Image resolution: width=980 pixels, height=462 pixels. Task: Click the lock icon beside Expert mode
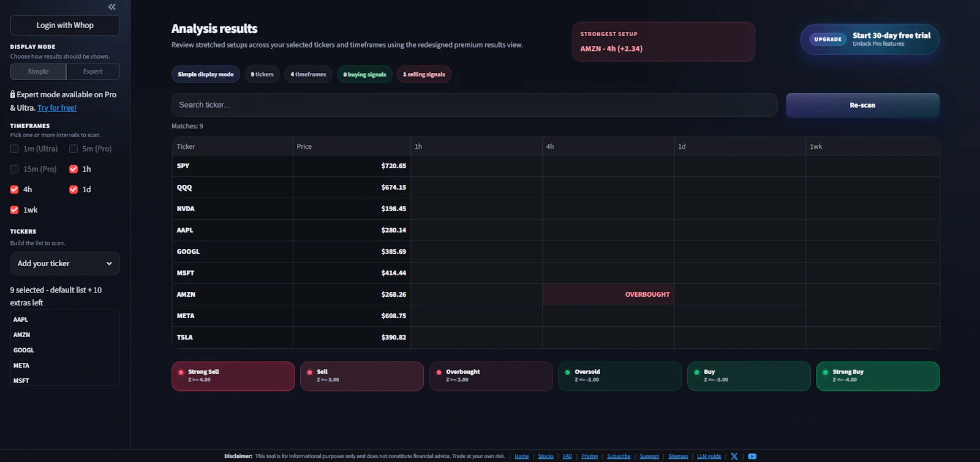pos(12,94)
